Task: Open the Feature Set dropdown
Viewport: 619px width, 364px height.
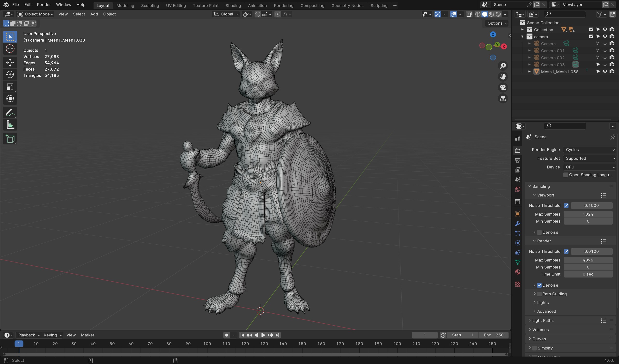Action: coord(590,158)
